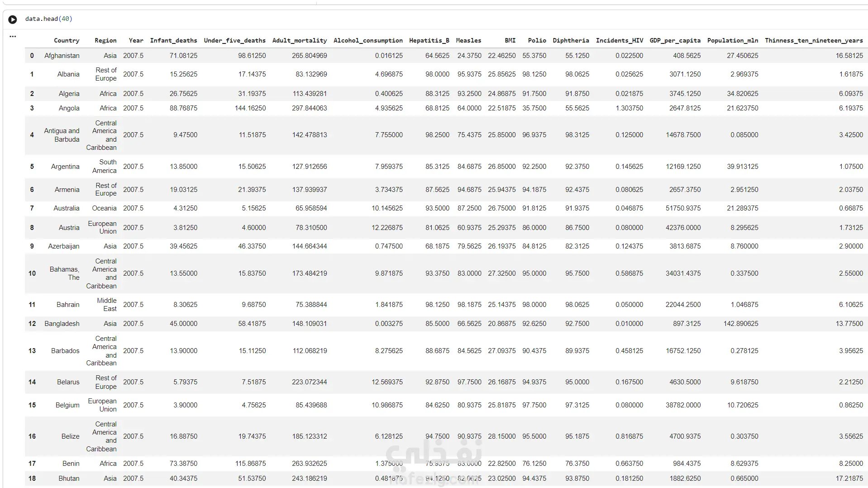868x488 pixels.
Task: Click the Adult_mortality column header
Action: click(299, 40)
